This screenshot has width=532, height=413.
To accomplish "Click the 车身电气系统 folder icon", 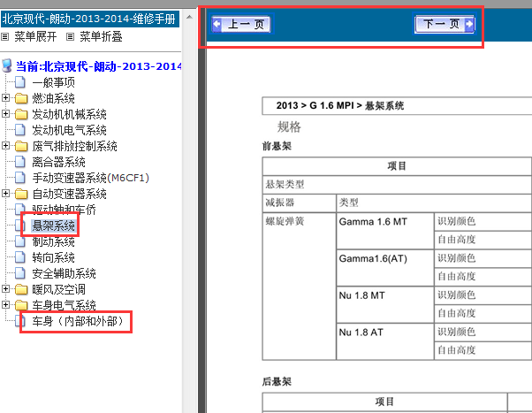I will [x=21, y=305].
